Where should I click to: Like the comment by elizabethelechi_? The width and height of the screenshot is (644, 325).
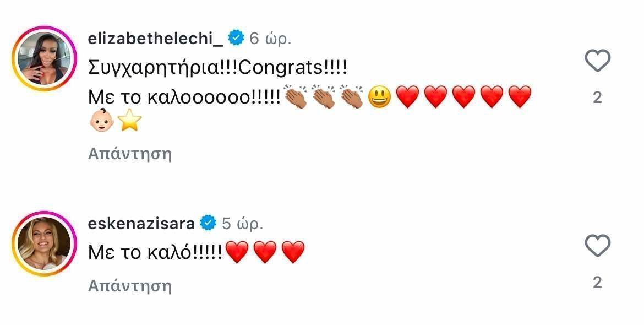point(597,61)
